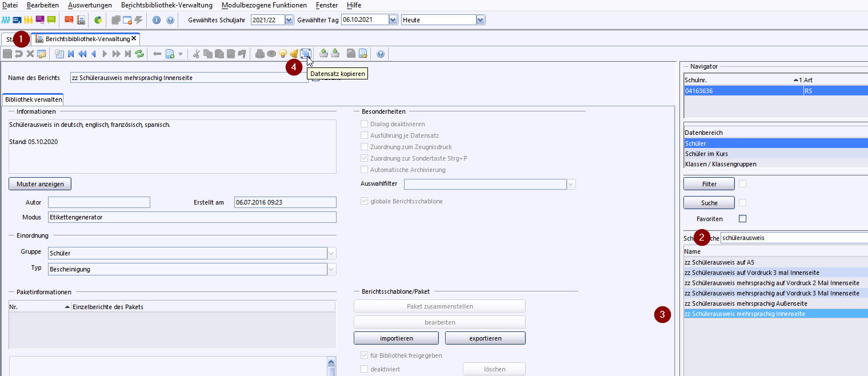Image resolution: width=868 pixels, height=376 pixels.
Task: Click the light bulb toolbar icon
Action: click(282, 54)
